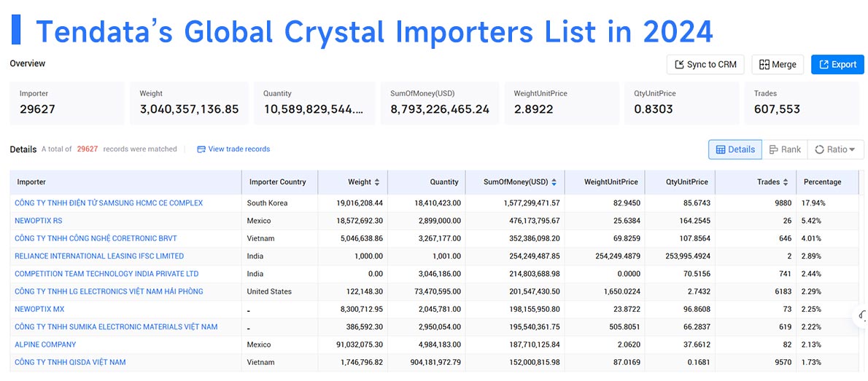Image resolution: width=868 pixels, height=381 pixels.
Task: Open View trade records link
Action: tap(239, 149)
